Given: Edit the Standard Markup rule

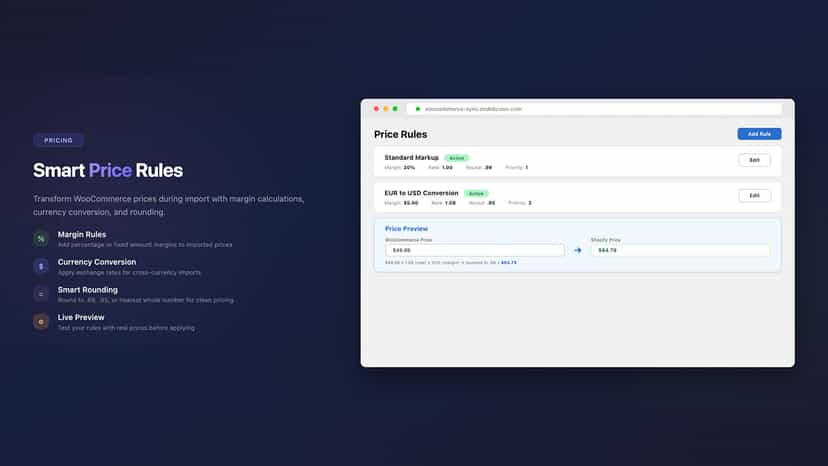Looking at the screenshot, I should [754, 160].
